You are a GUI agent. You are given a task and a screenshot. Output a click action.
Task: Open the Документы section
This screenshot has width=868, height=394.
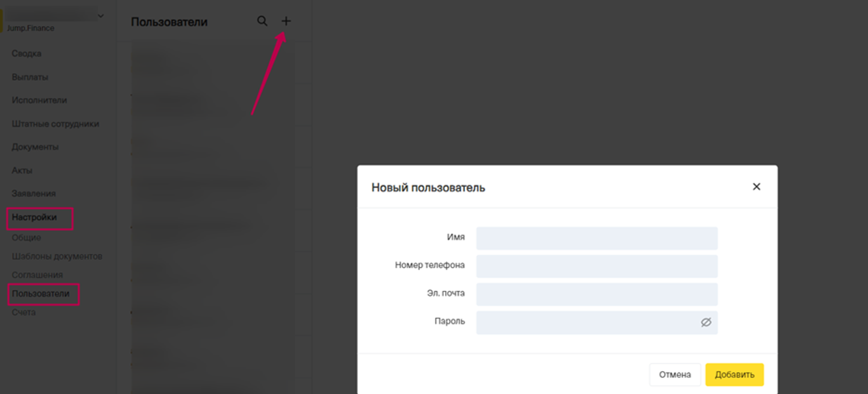pyautogui.click(x=35, y=147)
